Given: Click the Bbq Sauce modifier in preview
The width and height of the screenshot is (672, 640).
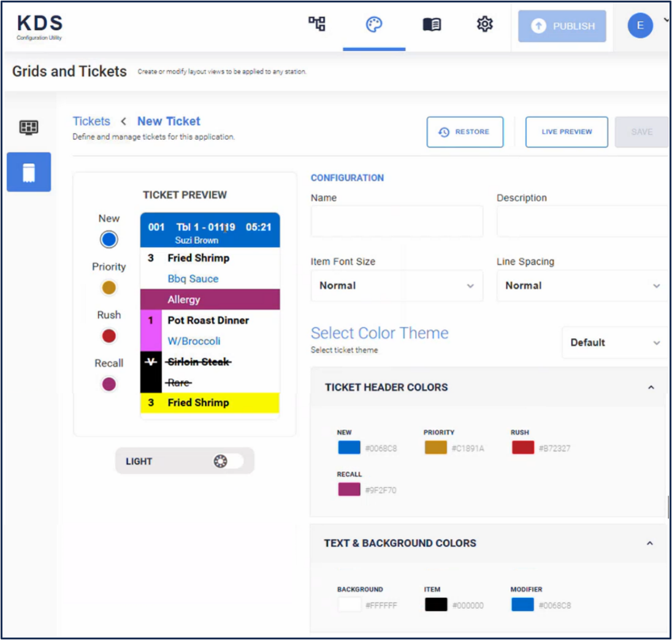Looking at the screenshot, I should (193, 279).
